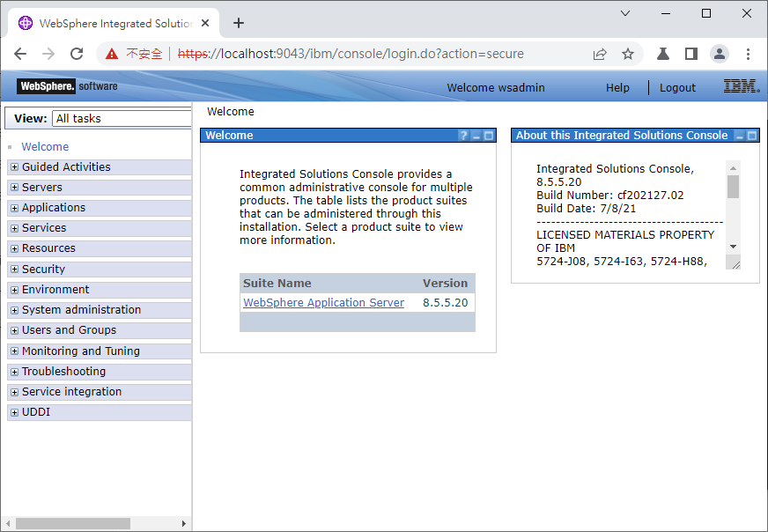Open the tab search chevron
This screenshot has height=532, width=768.
click(625, 13)
